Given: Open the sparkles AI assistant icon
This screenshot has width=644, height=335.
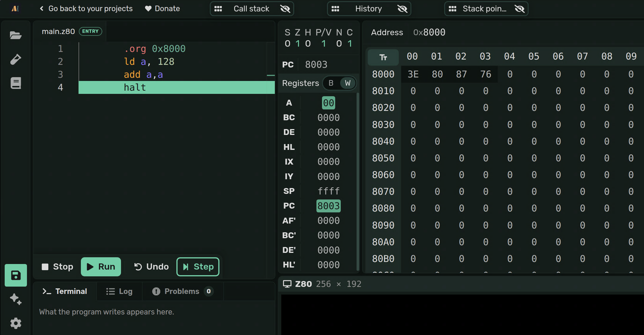Looking at the screenshot, I should (x=16, y=299).
